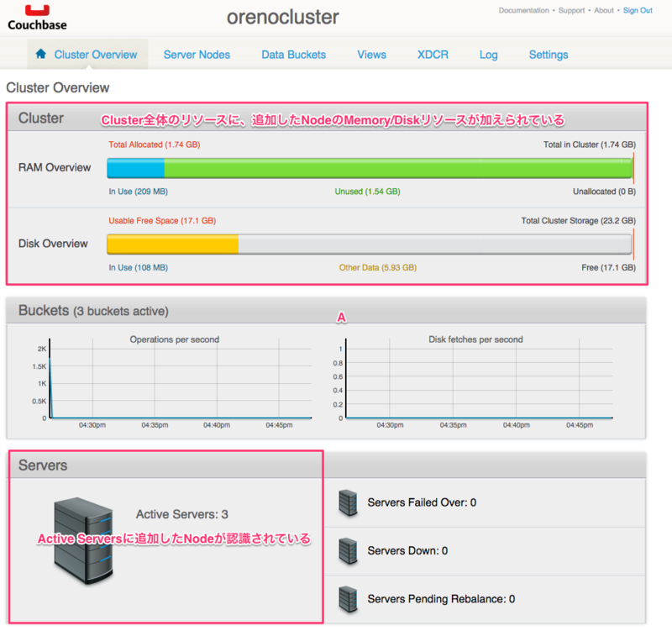Click the Usable Free Space (17.1 GB) label
Viewport: 672px width, 636px height.
162,220
